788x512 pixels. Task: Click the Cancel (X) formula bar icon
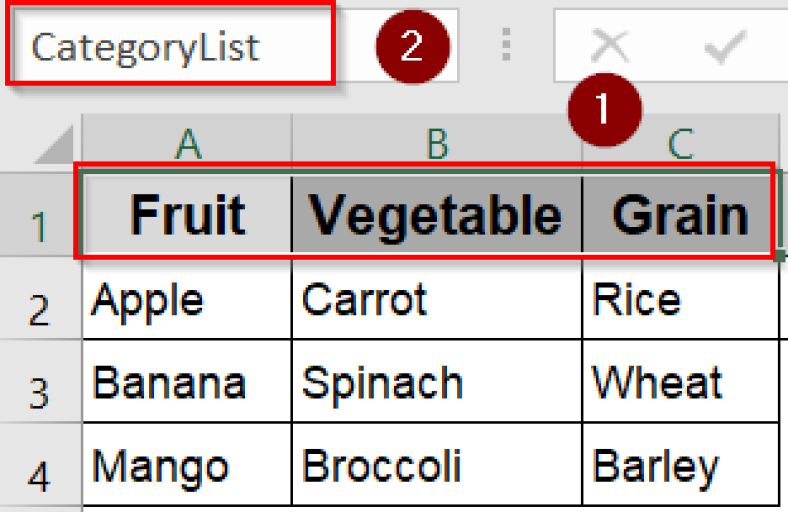click(608, 46)
